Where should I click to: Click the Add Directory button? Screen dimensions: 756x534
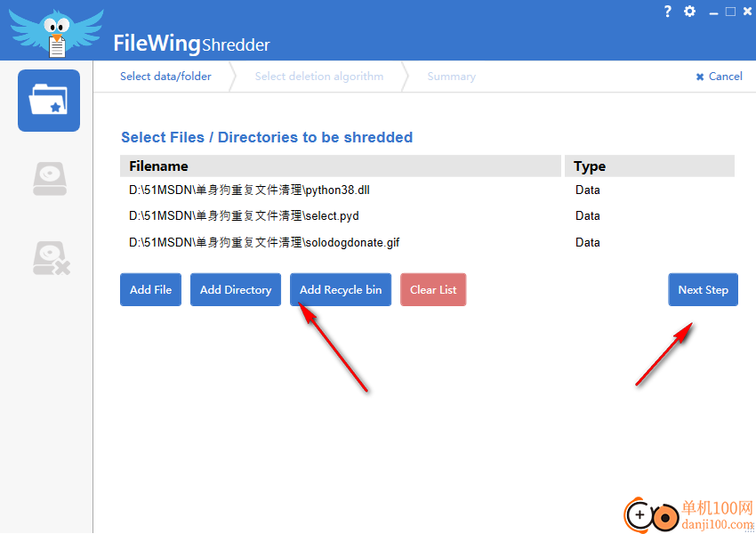tap(236, 289)
